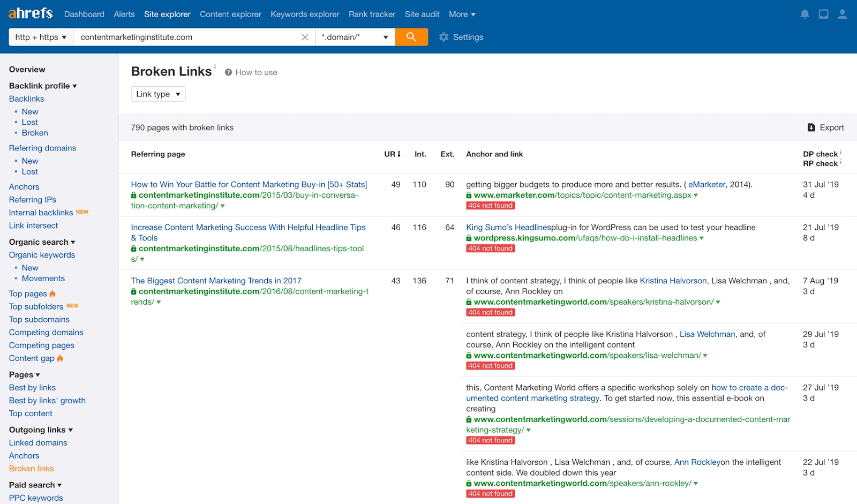
Task: Click the fire icon next to Top pages
Action: pyautogui.click(x=53, y=294)
